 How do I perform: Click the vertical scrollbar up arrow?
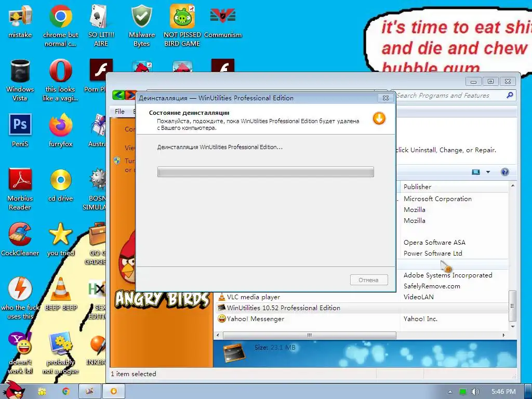coord(513,185)
